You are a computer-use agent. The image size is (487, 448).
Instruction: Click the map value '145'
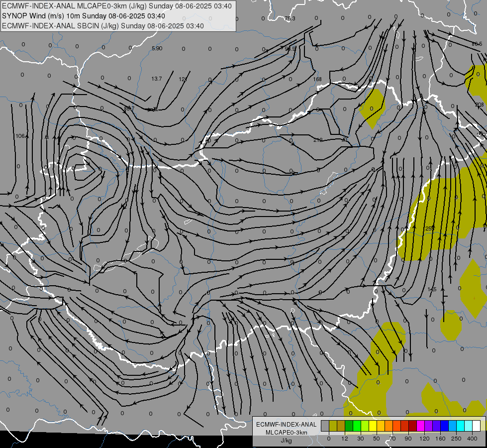point(432,289)
